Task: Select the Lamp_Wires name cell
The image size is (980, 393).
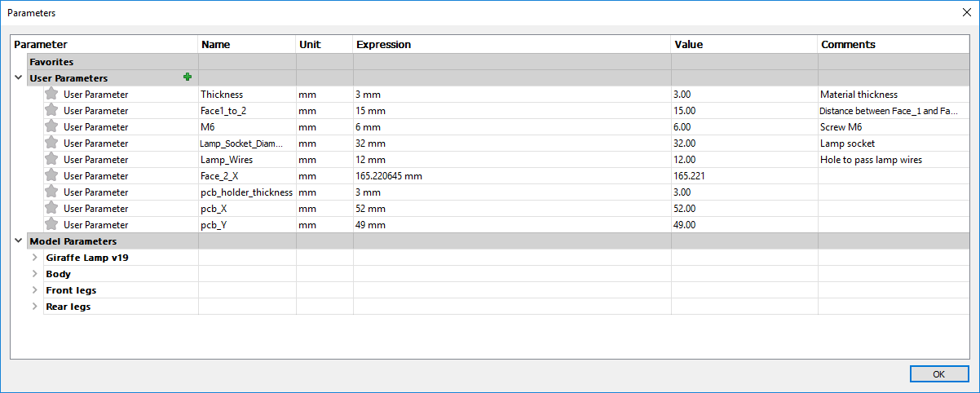Action: 247,160
